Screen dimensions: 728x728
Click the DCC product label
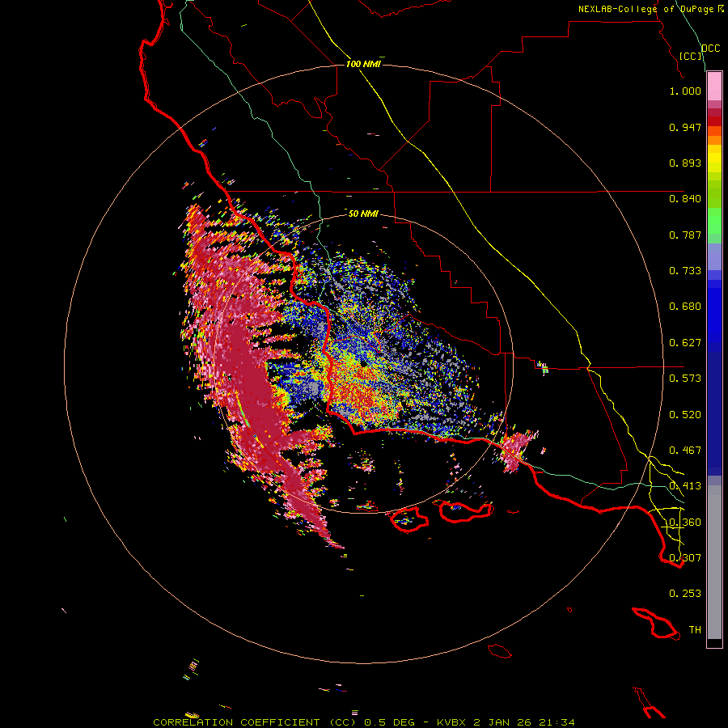(711, 49)
